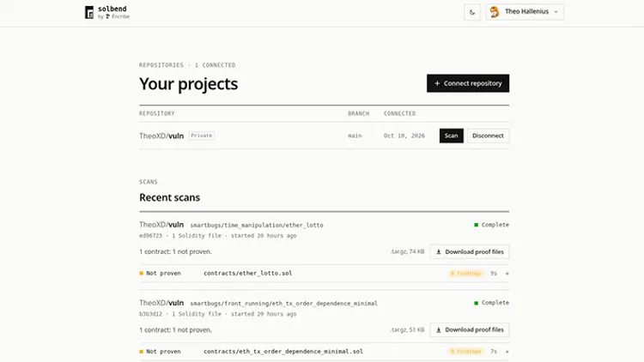Click the Not proven status for ether_lotto.sol
This screenshot has height=362, width=644.
(x=160, y=274)
